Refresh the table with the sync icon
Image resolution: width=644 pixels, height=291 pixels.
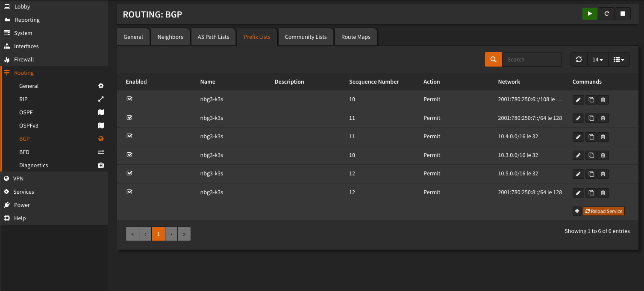pyautogui.click(x=579, y=60)
